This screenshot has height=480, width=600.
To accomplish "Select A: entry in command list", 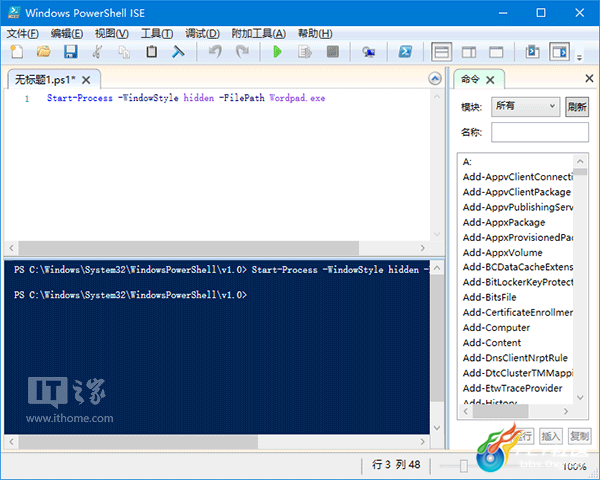I will click(x=467, y=162).
